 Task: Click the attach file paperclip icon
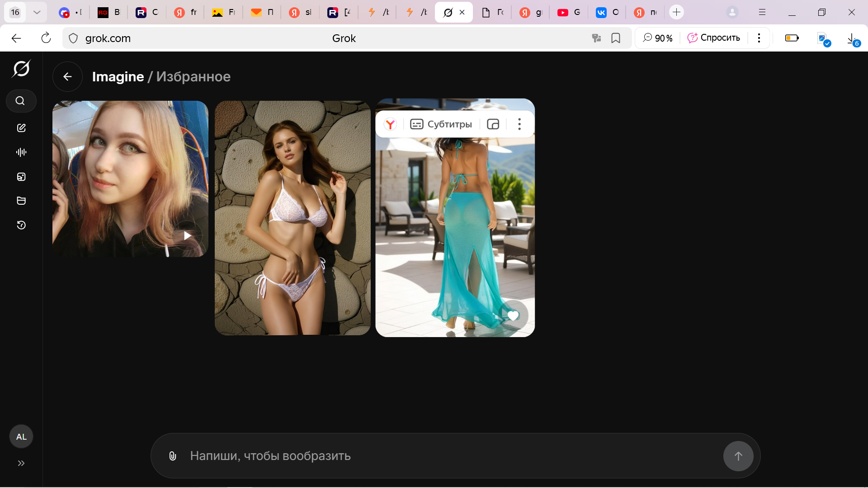[x=173, y=456]
